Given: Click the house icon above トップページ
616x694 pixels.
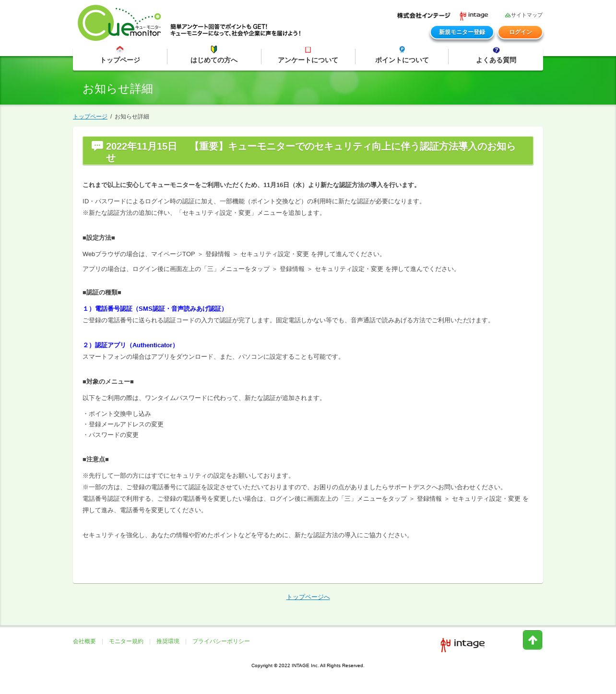Looking at the screenshot, I should (120, 49).
